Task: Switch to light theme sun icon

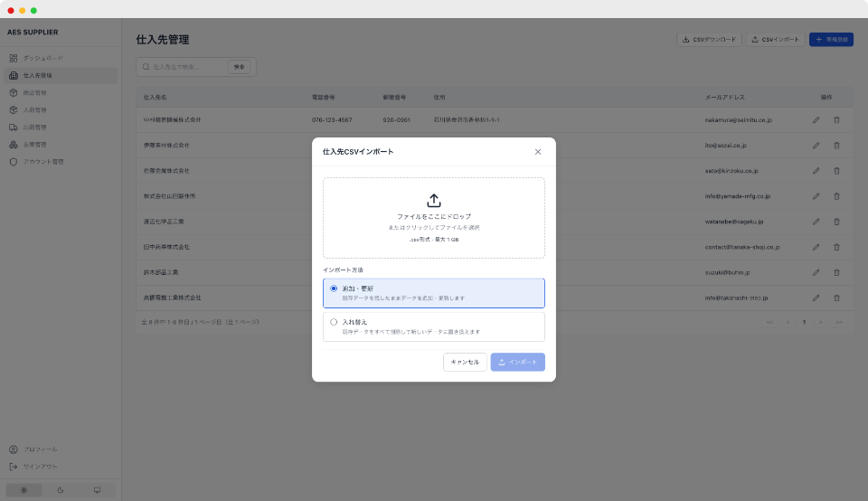Action: pyautogui.click(x=24, y=490)
